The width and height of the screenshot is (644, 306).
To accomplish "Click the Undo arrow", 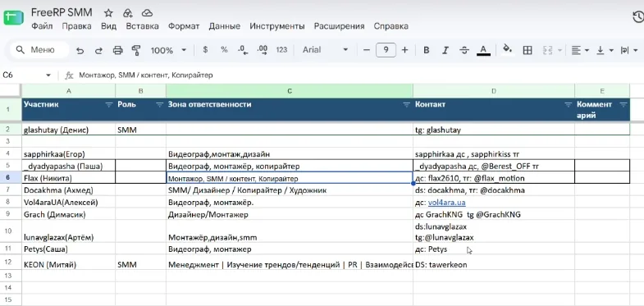I will (80, 50).
